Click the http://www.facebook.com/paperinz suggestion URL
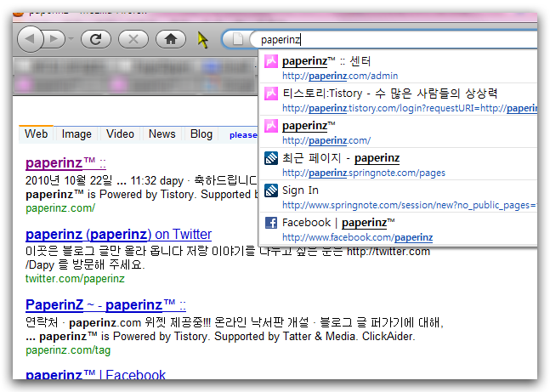Image resolution: width=550 pixels, height=392 pixels. (x=357, y=237)
